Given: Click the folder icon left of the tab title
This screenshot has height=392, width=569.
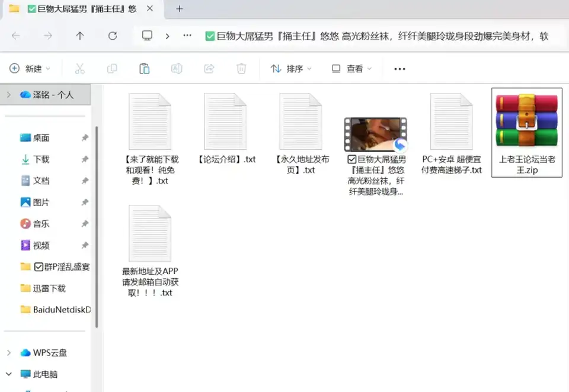Looking at the screenshot, I should 14,8.
